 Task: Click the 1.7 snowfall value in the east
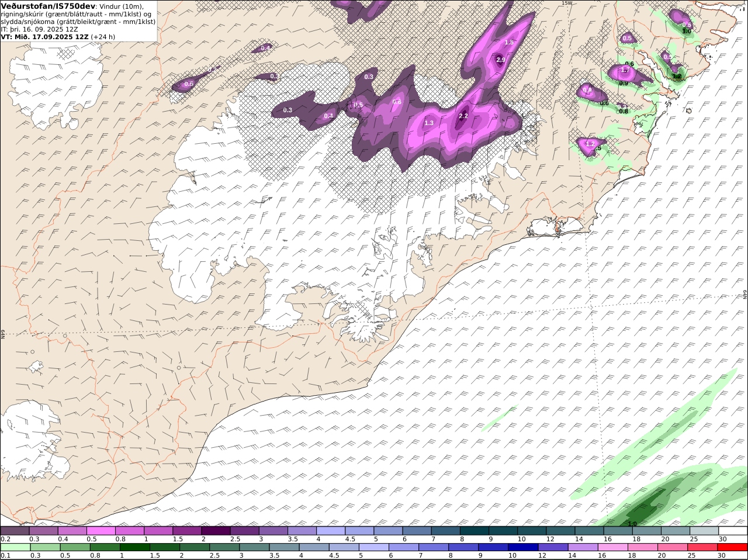pyautogui.click(x=624, y=70)
